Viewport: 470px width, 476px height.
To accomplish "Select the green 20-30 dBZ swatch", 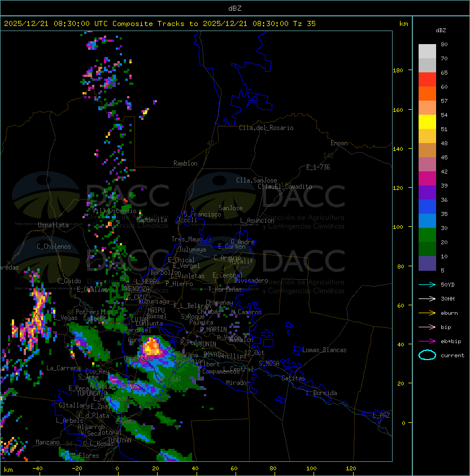I will pos(427,235).
